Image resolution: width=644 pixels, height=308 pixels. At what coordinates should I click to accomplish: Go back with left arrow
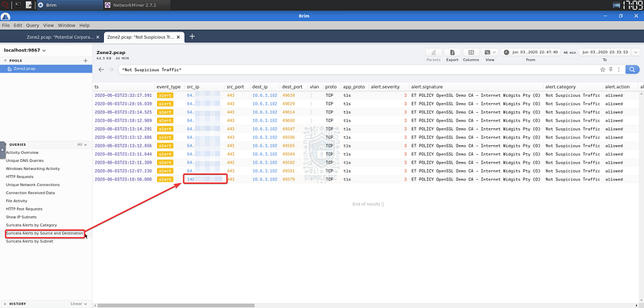click(101, 69)
